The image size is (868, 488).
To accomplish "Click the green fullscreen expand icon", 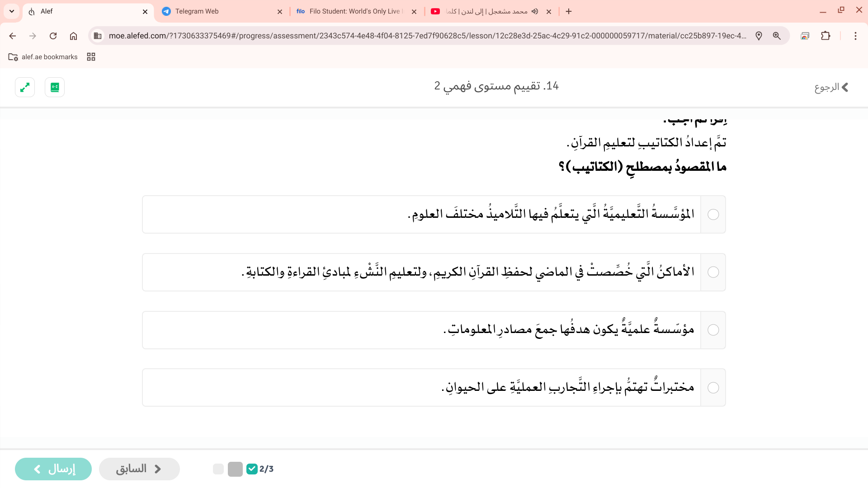I will click(x=25, y=87).
